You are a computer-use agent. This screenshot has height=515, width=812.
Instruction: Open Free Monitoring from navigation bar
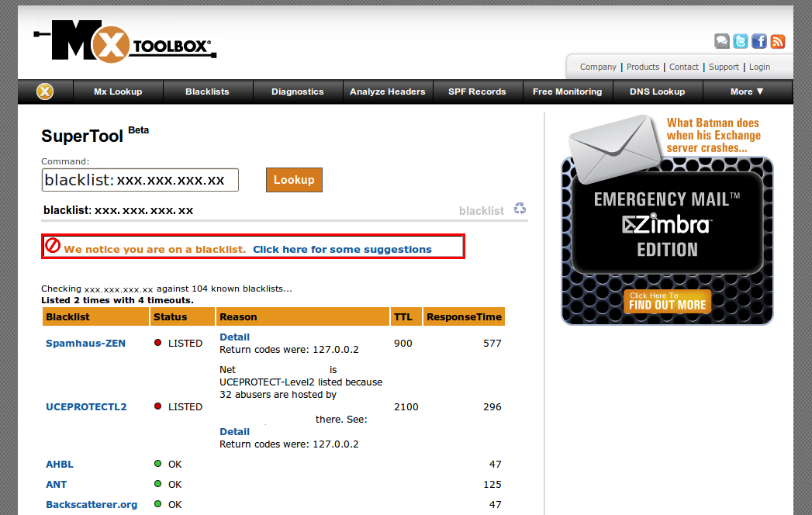click(567, 92)
